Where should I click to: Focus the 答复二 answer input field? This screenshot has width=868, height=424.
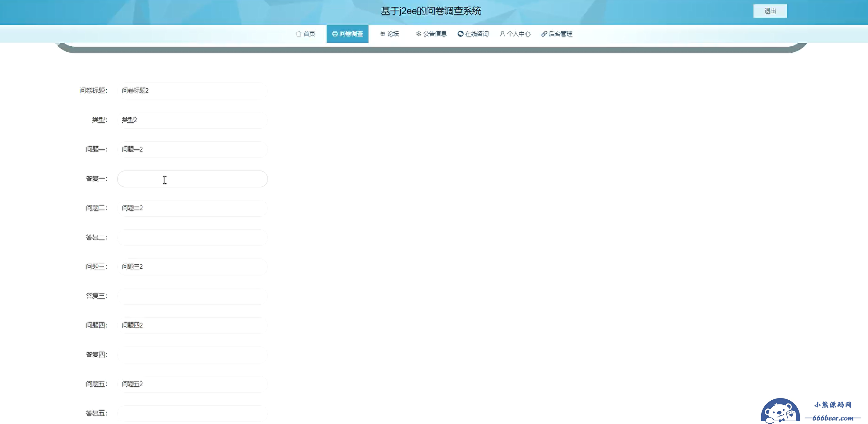192,237
